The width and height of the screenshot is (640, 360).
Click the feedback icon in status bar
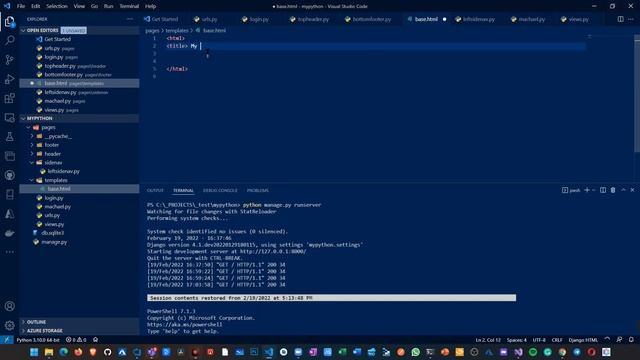pyautogui.click(x=619, y=340)
